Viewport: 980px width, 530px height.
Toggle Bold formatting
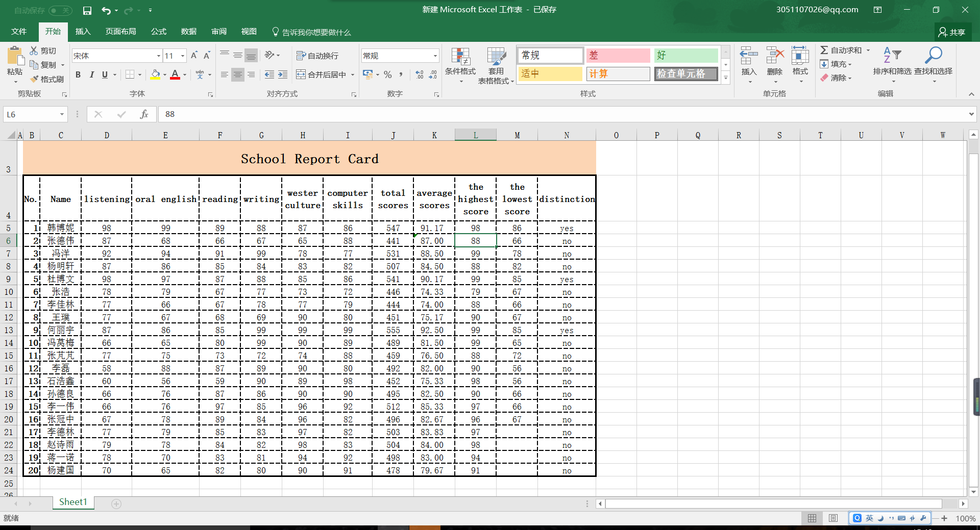78,74
